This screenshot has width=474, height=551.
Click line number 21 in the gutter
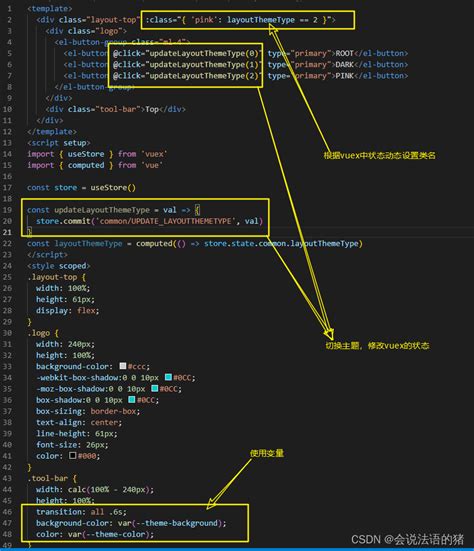click(7, 232)
